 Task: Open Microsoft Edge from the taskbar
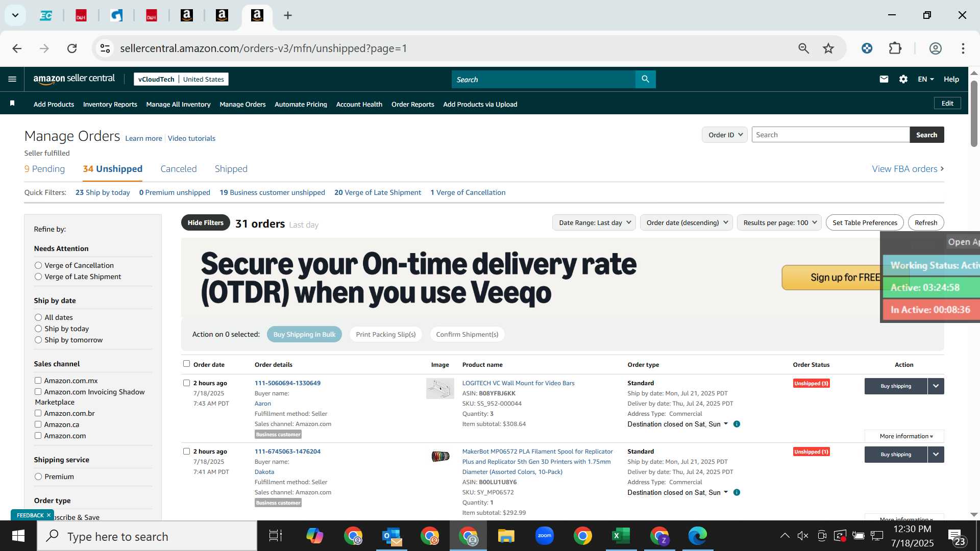pos(697,536)
